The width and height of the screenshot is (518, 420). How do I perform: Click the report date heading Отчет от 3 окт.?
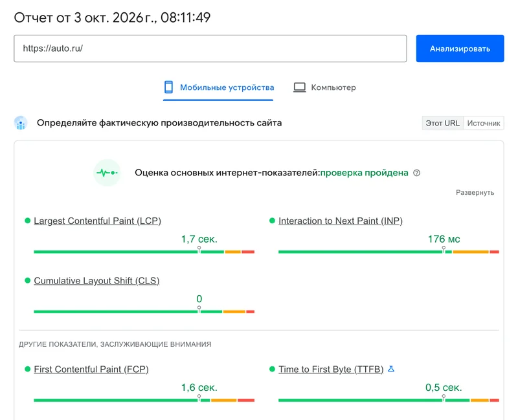coord(112,17)
